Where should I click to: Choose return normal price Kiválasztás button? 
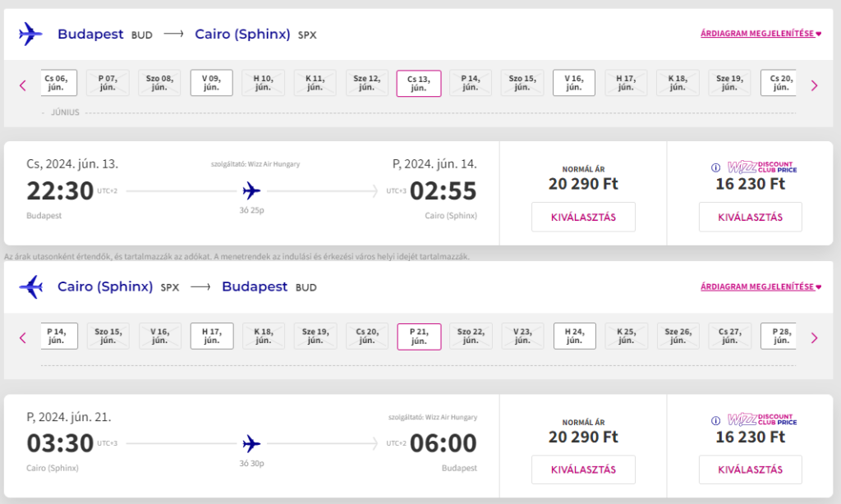(x=583, y=470)
